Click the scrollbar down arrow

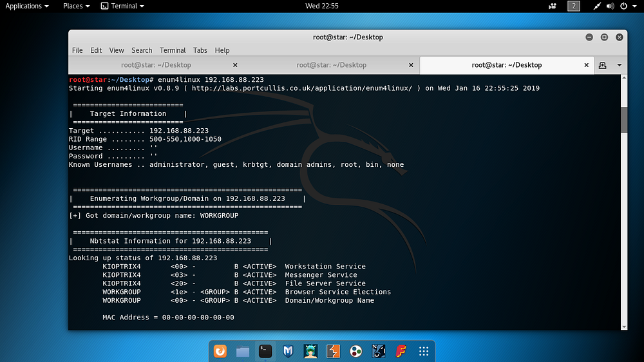[624, 327]
